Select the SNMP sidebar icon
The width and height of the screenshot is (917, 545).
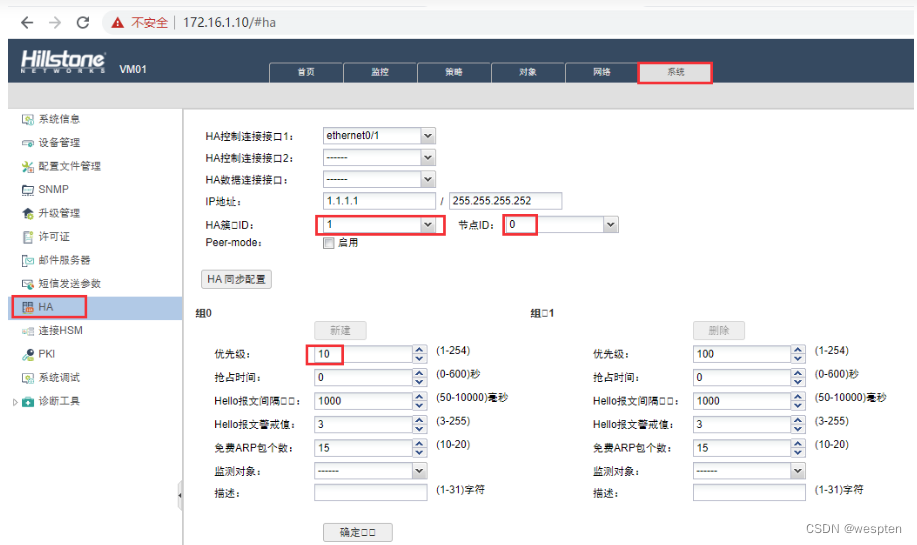coord(28,190)
